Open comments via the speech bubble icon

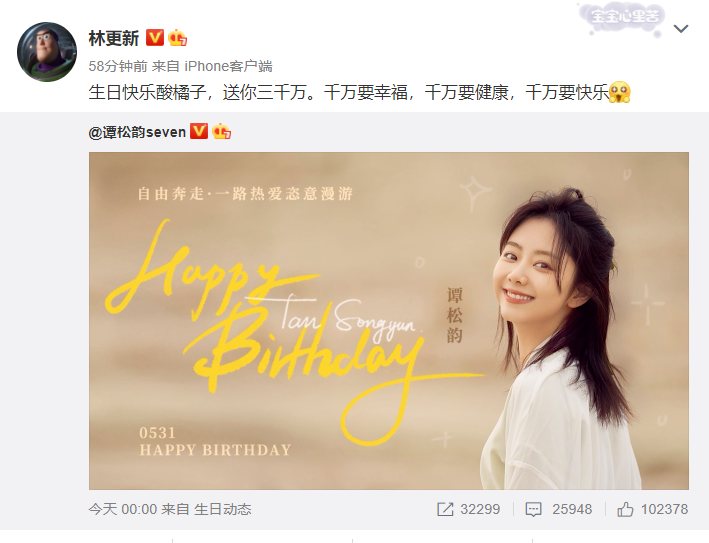[533, 510]
